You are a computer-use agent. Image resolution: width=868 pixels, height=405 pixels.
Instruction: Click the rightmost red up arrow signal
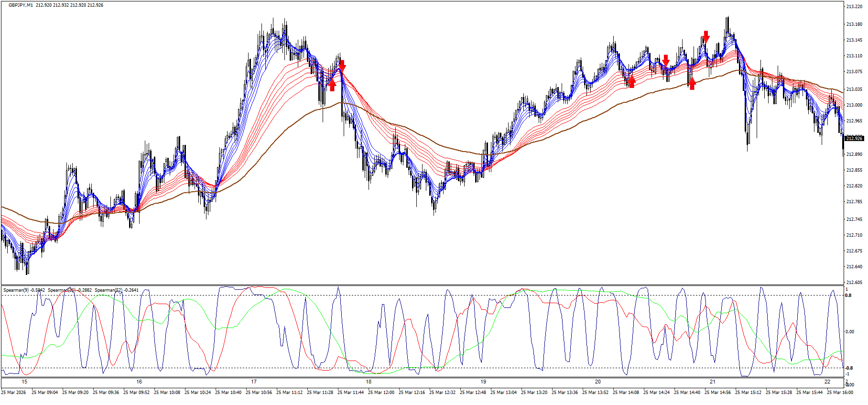692,84
